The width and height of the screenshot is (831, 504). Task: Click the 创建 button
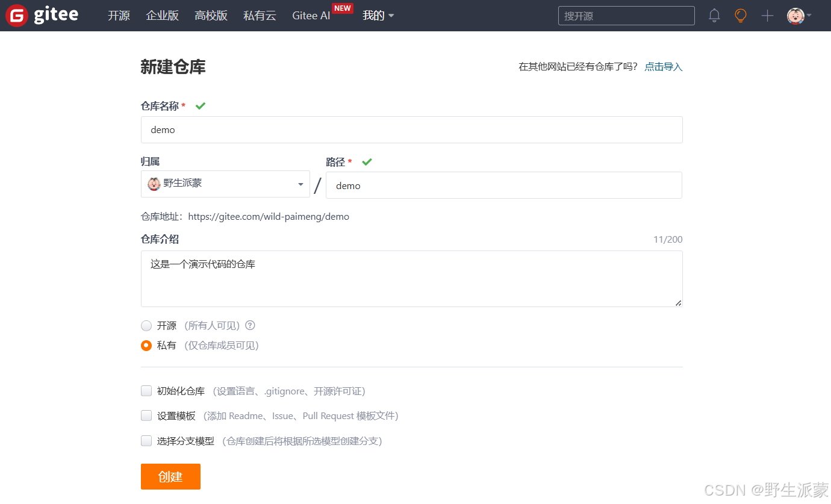(x=170, y=476)
